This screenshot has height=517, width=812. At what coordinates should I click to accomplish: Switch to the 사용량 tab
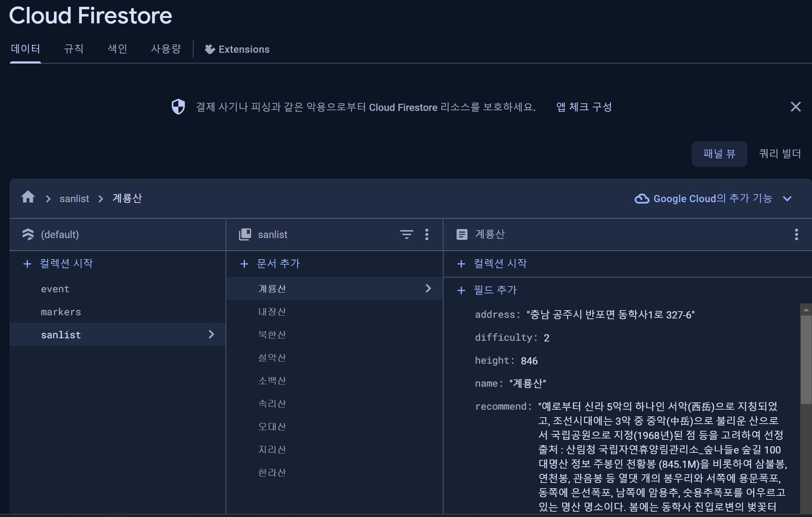pyautogui.click(x=166, y=49)
